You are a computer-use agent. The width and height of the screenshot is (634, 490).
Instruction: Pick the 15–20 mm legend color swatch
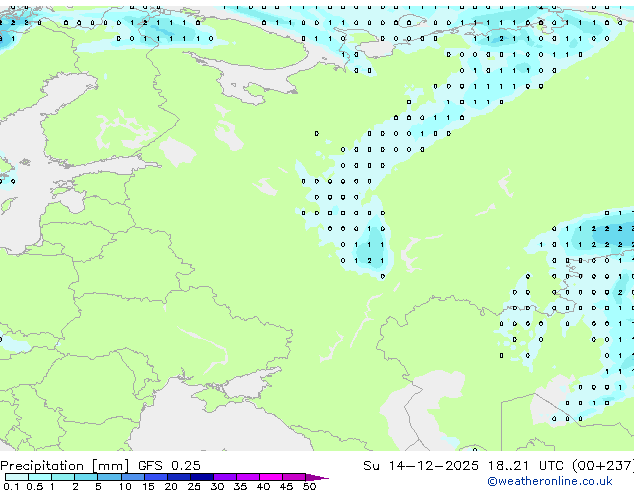[156, 477]
